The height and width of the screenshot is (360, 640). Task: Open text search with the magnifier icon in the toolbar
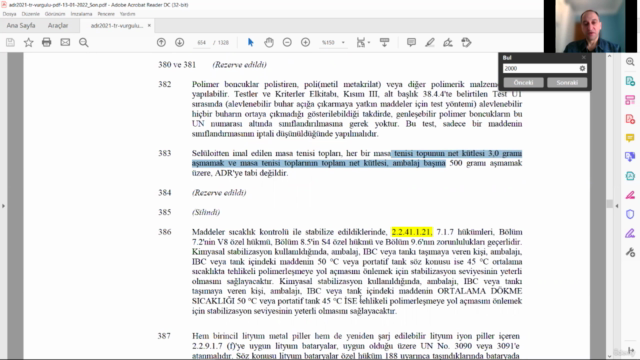pos(84,42)
